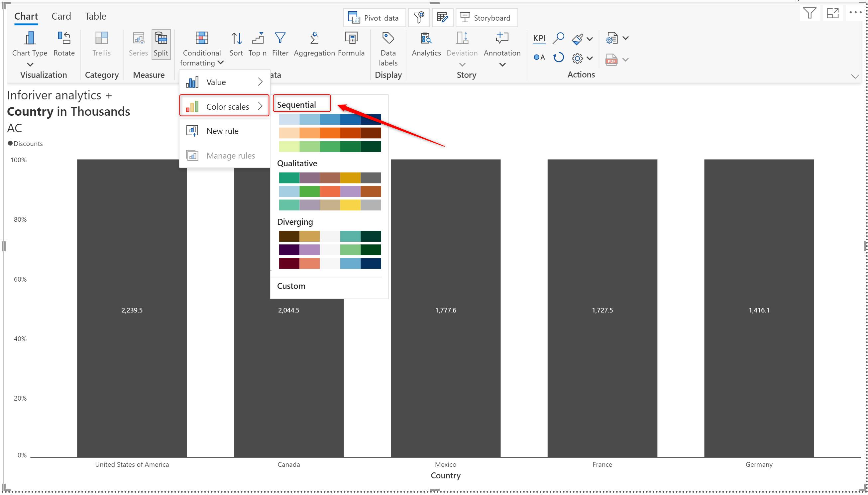Screen dimensions: 868x495
Task: Expand the Chart Type dropdown
Action: [x=30, y=64]
